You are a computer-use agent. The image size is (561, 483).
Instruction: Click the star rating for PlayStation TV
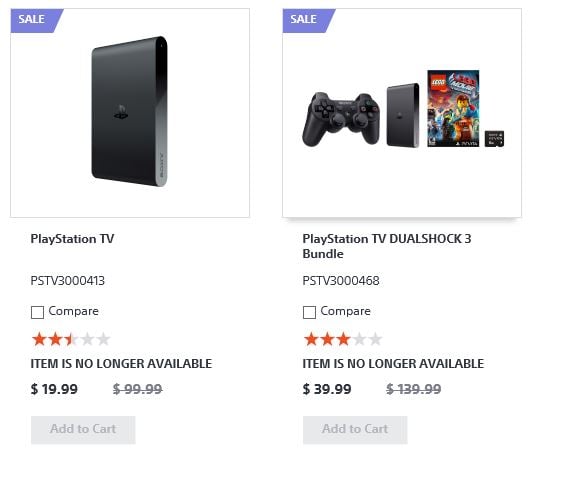[x=71, y=339]
